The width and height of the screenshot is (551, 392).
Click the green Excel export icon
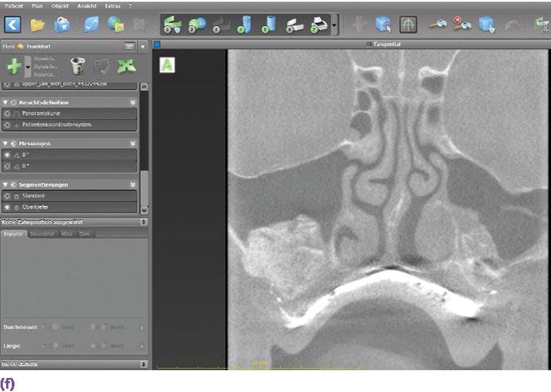(x=123, y=66)
